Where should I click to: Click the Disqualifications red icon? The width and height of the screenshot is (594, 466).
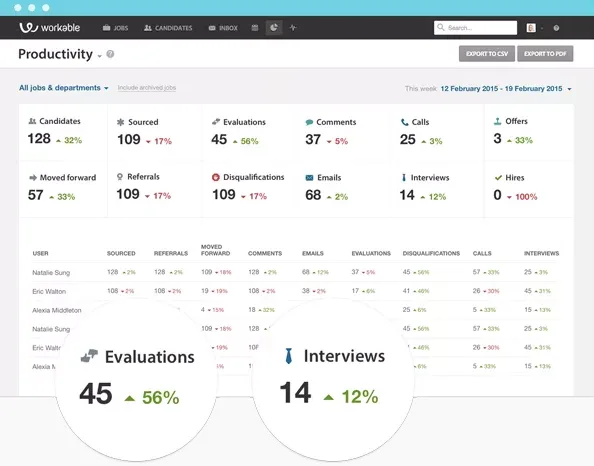pos(216,177)
